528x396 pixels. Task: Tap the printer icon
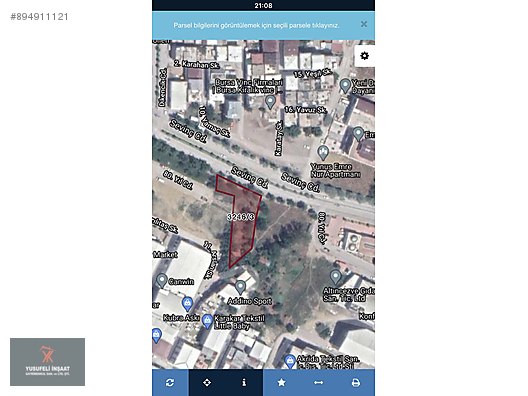pyautogui.click(x=356, y=383)
